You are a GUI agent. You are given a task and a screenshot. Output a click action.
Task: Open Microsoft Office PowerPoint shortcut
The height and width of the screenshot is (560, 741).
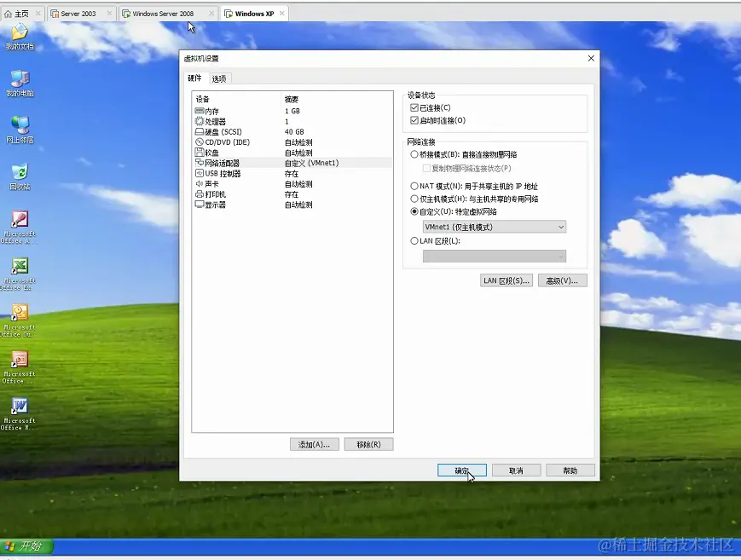[19, 367]
